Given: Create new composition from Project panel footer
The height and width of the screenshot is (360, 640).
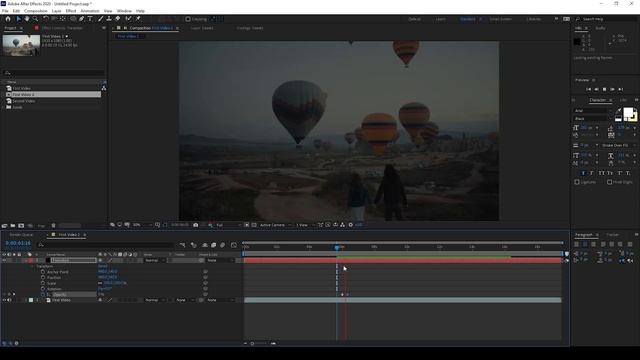Looking at the screenshot, I should 21,225.
